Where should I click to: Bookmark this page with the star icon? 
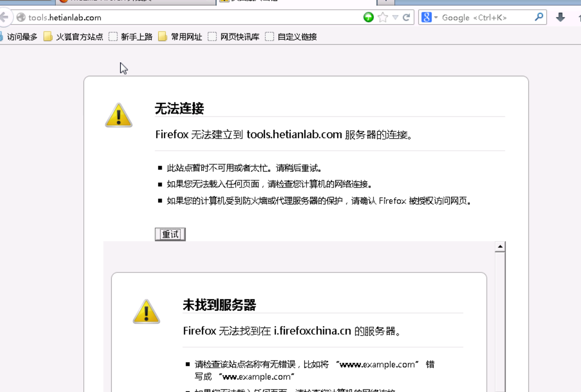coord(383,18)
